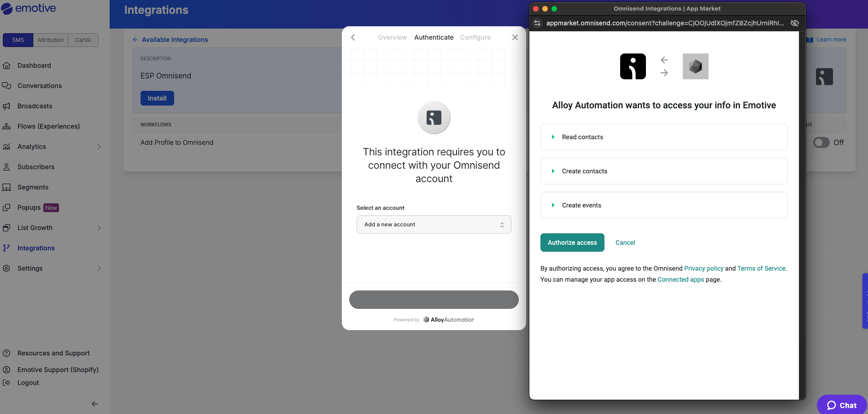
Task: Open Segments icon in sidebar
Action: (x=6, y=187)
